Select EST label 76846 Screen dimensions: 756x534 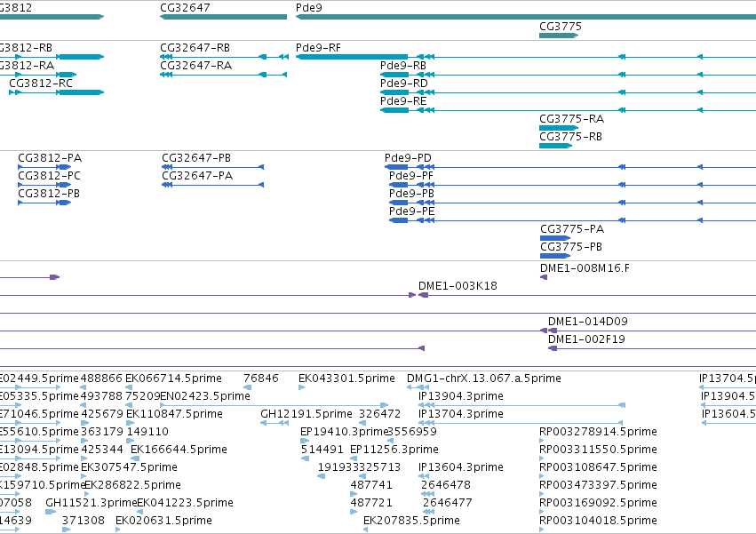261,379
